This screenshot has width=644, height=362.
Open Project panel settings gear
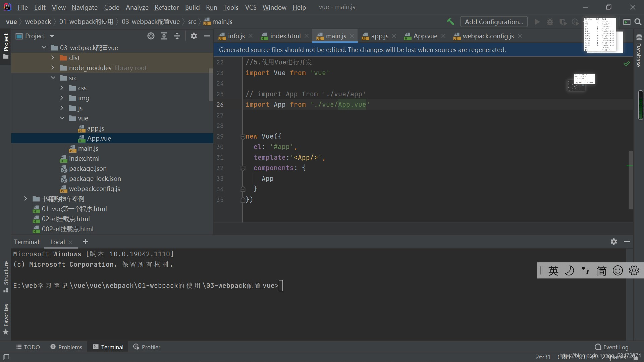[194, 36]
